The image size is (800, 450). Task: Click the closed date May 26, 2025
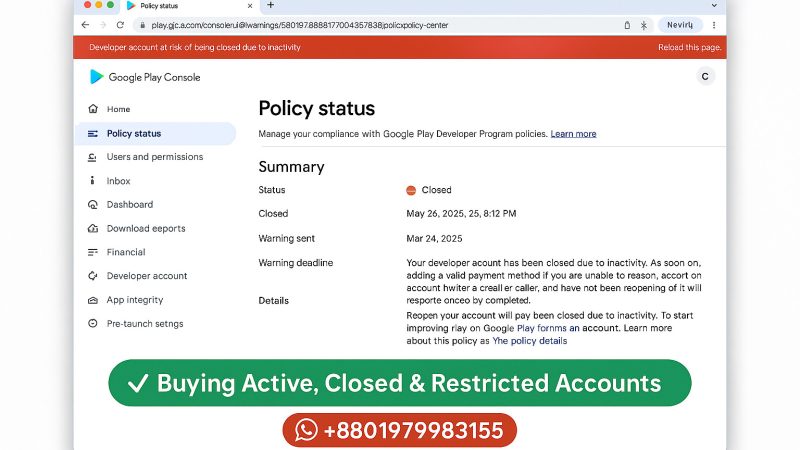pyautogui.click(x=461, y=214)
